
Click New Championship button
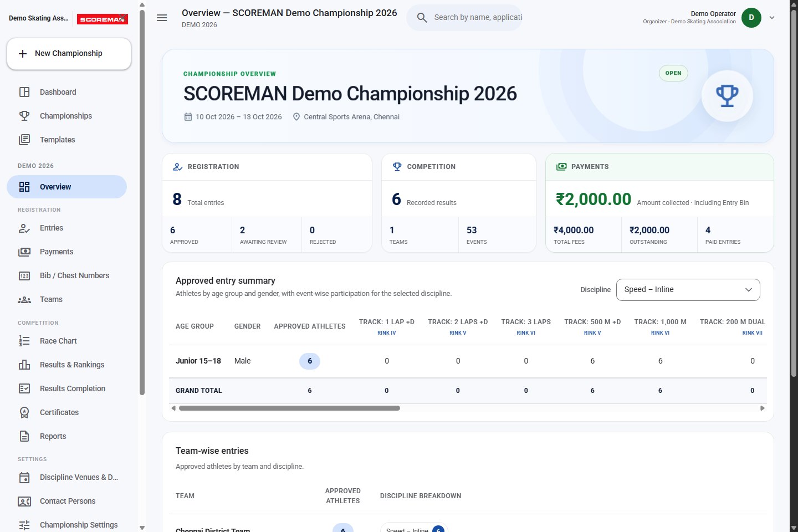pos(69,54)
